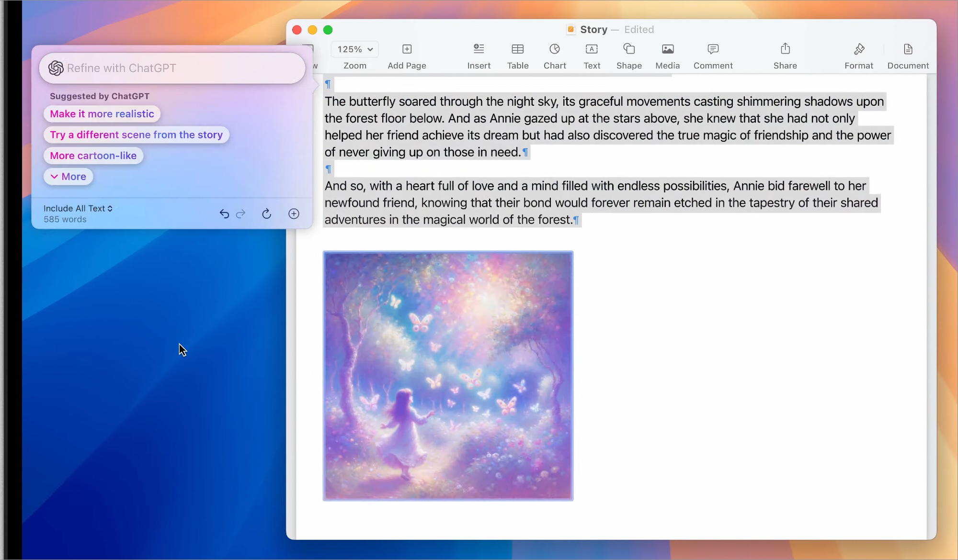
Task: Pick the More cartoon-like suggestion
Action: tap(93, 156)
